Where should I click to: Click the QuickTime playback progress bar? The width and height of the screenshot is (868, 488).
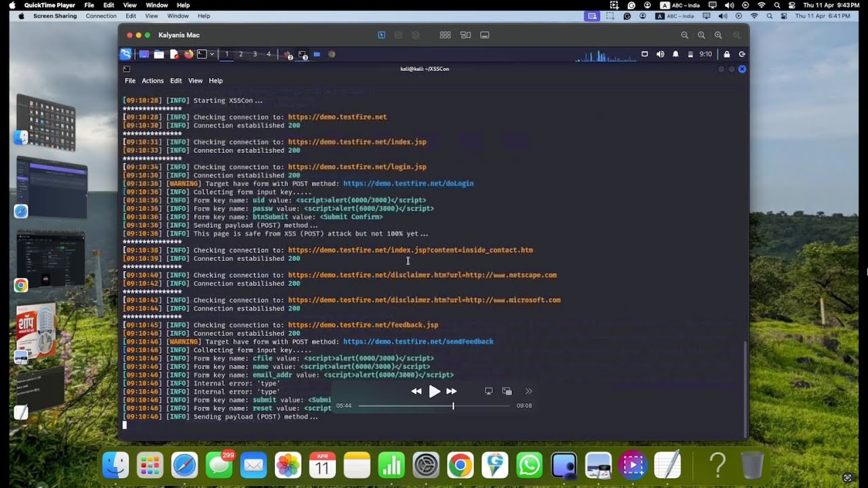click(434, 406)
